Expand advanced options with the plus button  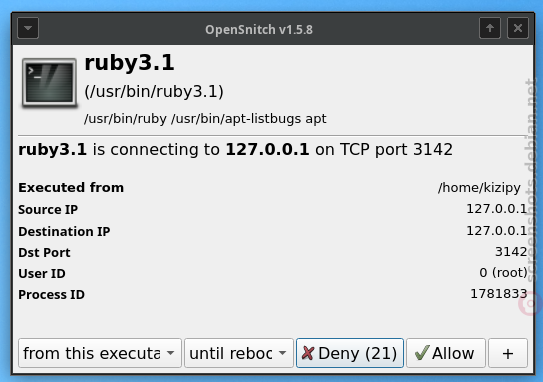click(x=508, y=353)
